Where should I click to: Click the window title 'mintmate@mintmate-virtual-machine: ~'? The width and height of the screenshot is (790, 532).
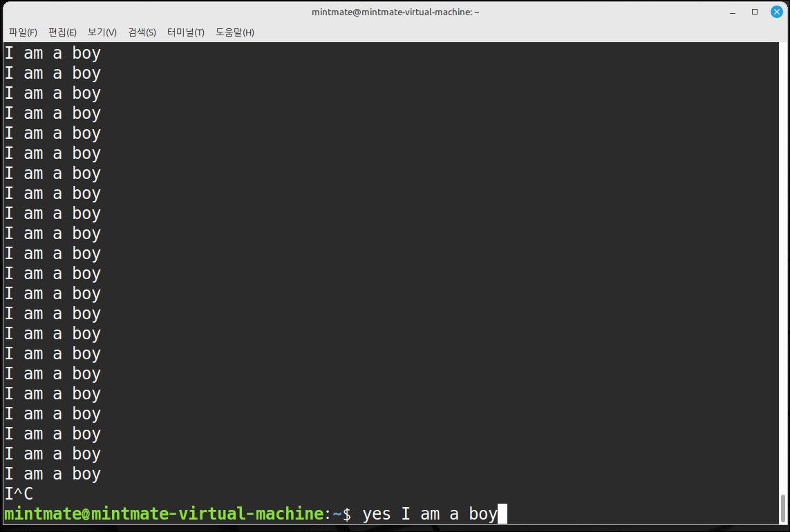pyautogui.click(x=395, y=12)
